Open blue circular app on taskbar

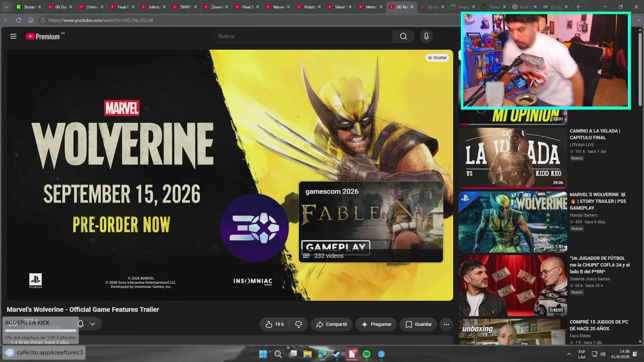click(381, 354)
